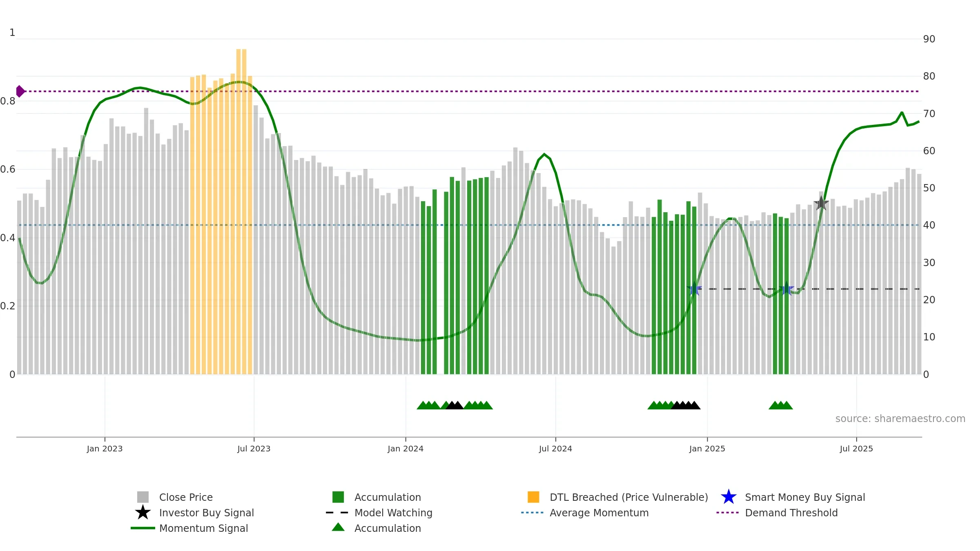Click the Jan 2024 axis label

tap(405, 449)
